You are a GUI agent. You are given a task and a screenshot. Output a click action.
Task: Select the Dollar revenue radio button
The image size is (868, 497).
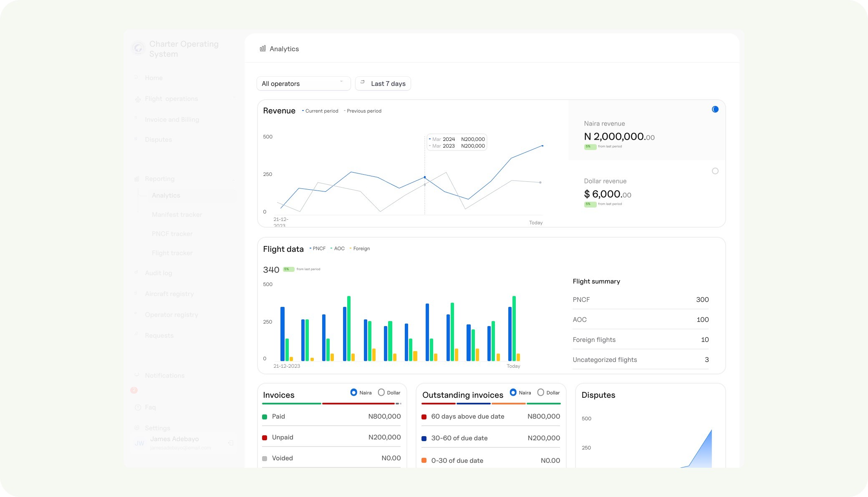pos(715,171)
